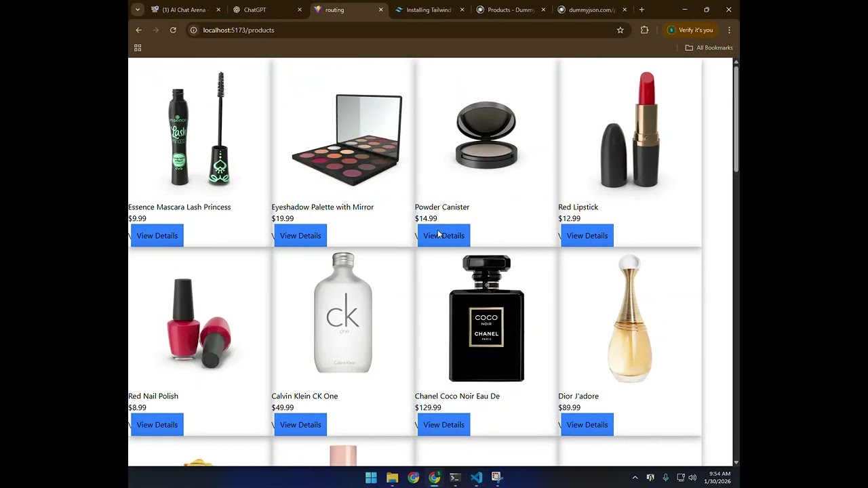Viewport: 868px width, 488px height.
Task: Click the red nail polish image
Action: coord(199,319)
